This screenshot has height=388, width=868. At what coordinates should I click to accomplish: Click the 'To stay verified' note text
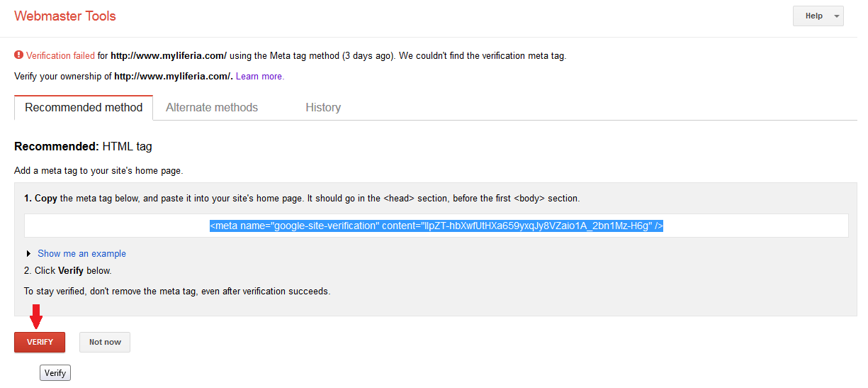pyautogui.click(x=177, y=291)
